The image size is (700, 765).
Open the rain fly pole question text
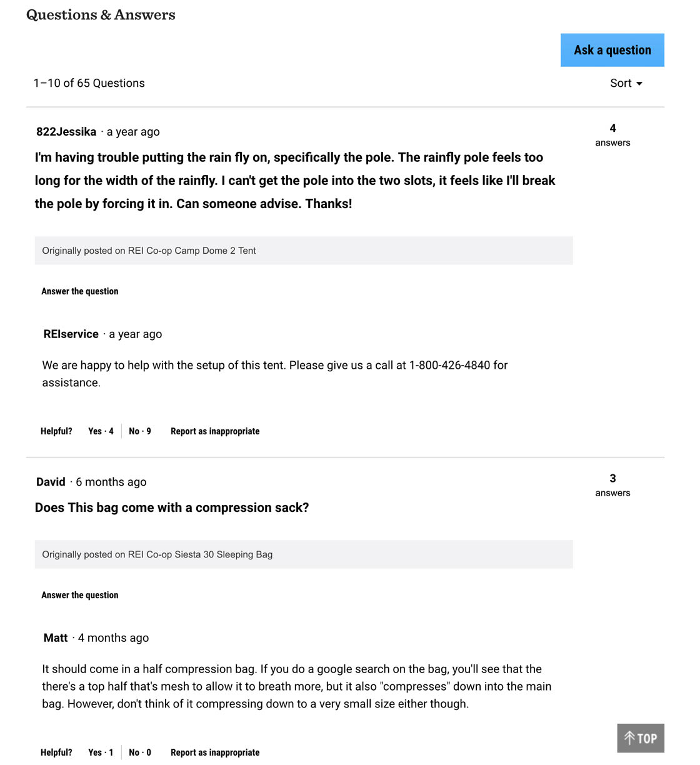[x=294, y=181]
